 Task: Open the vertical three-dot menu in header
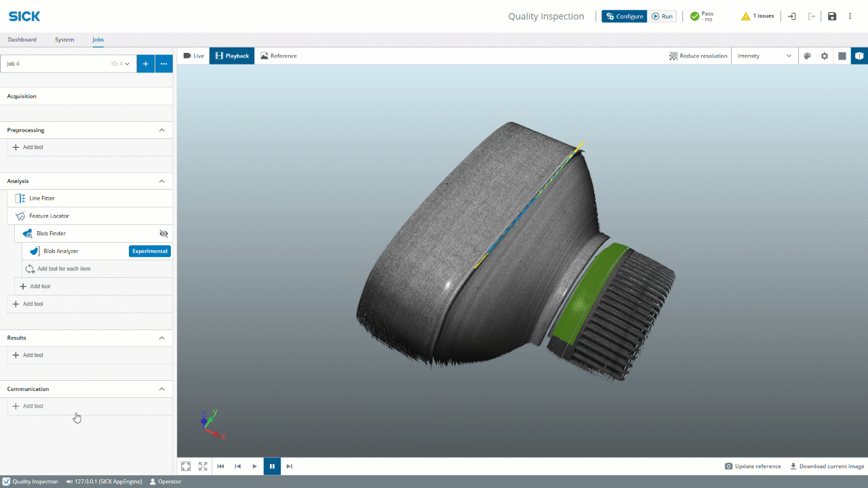tap(850, 16)
